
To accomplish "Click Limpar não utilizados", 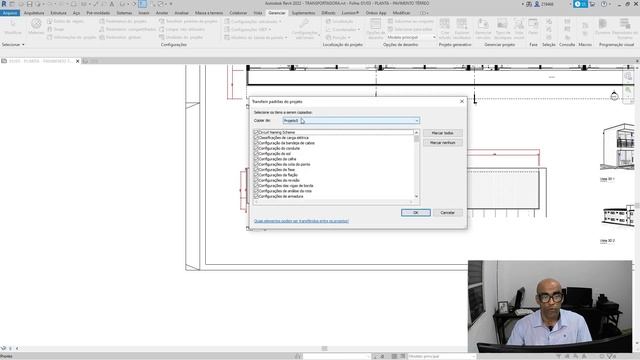I will [x=182, y=29].
